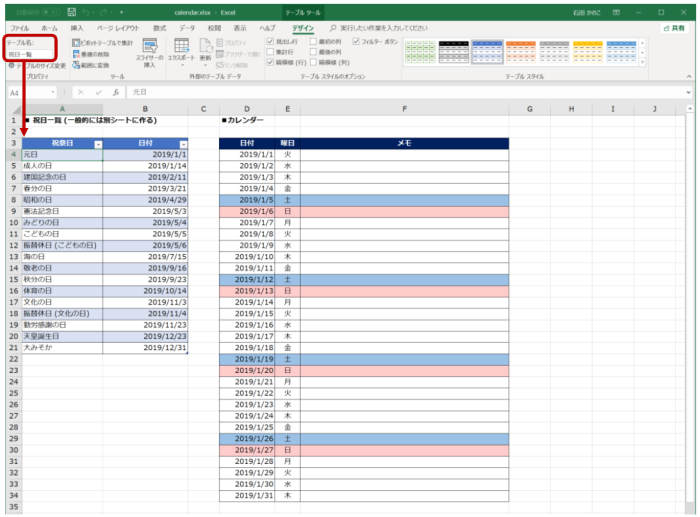Open filter dropdown on 日付 table header
The height and width of the screenshot is (517, 700).
(181, 144)
